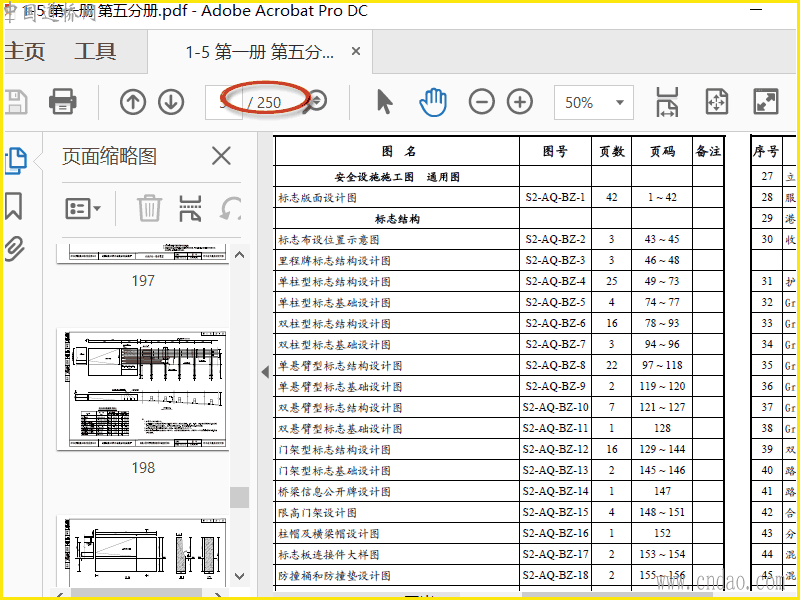The width and height of the screenshot is (800, 600).
Task: Click the 安全设施施工图 通用图 heading
Action: point(397,177)
